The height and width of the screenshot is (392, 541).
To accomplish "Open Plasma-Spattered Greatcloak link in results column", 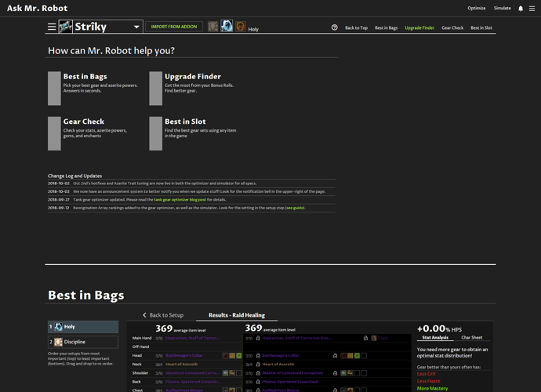I will point(290,382).
